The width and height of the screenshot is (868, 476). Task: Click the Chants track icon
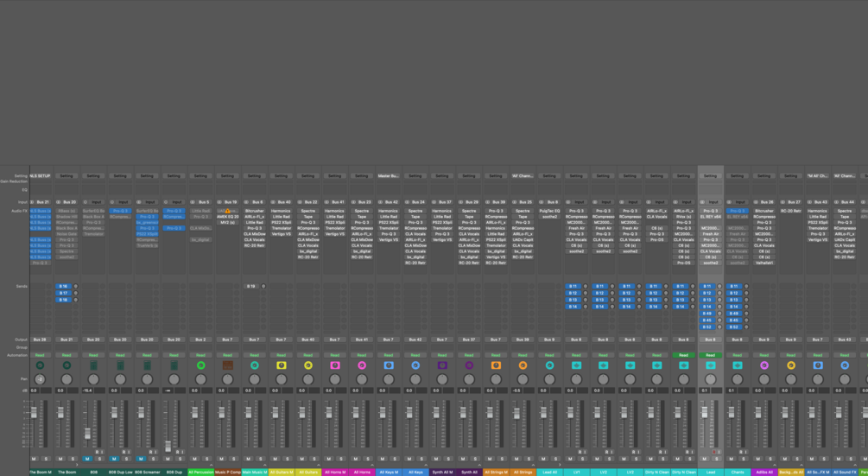[x=738, y=365]
